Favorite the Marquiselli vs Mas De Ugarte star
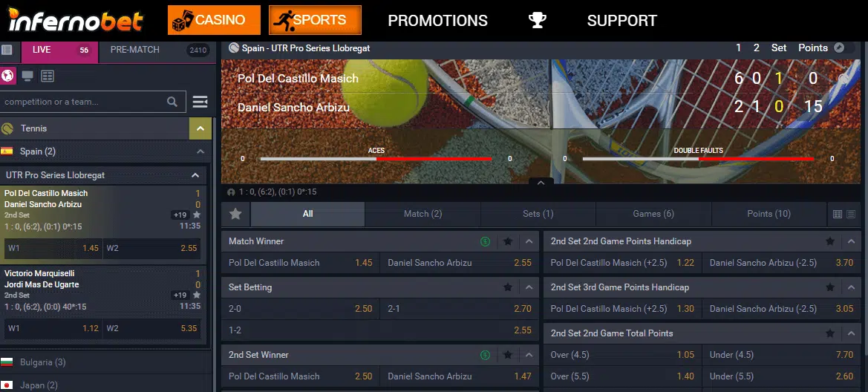 (x=197, y=295)
